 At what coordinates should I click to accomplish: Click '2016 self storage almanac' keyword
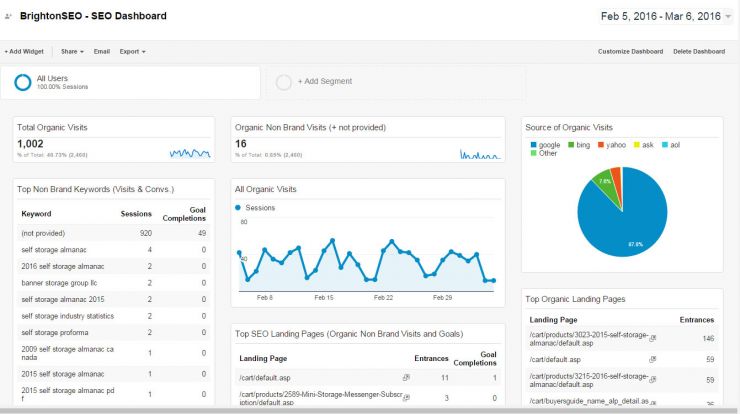62,266
